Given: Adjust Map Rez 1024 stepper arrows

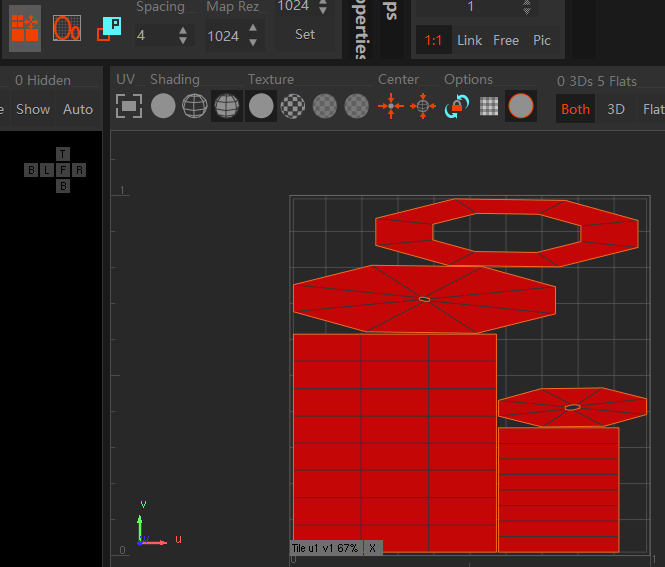Looking at the screenshot, I should (253, 35).
